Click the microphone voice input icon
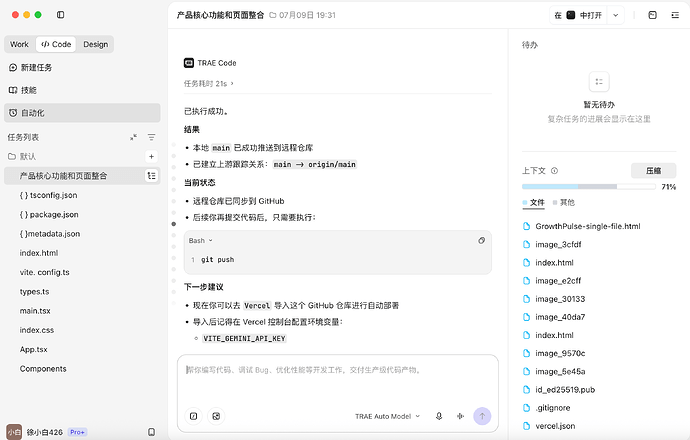690x440 pixels. click(x=439, y=416)
